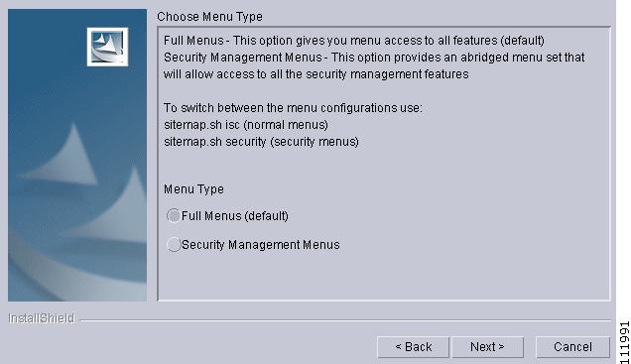
Task: Click the first 'Full Menus - This option' description line
Action: [x=354, y=41]
